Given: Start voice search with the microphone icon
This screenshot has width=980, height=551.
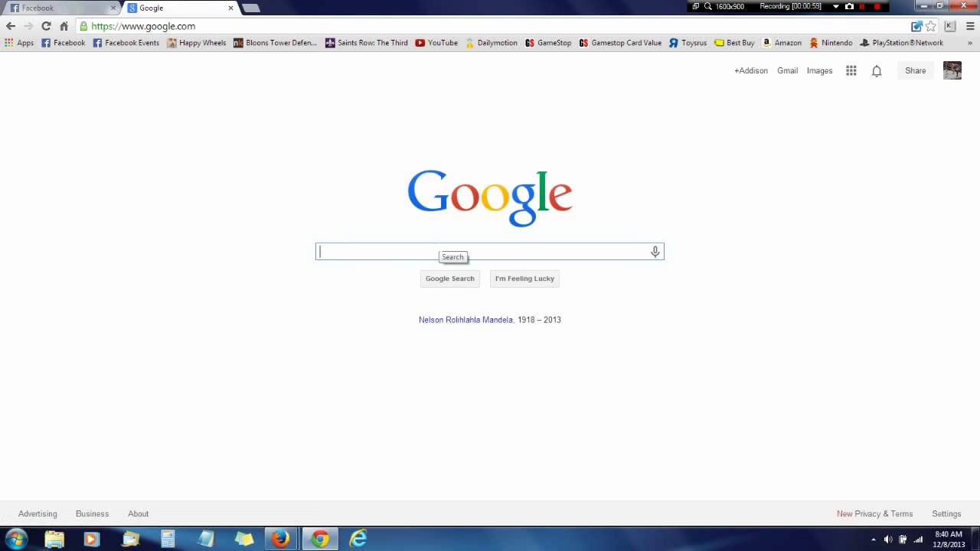Looking at the screenshot, I should coord(655,252).
